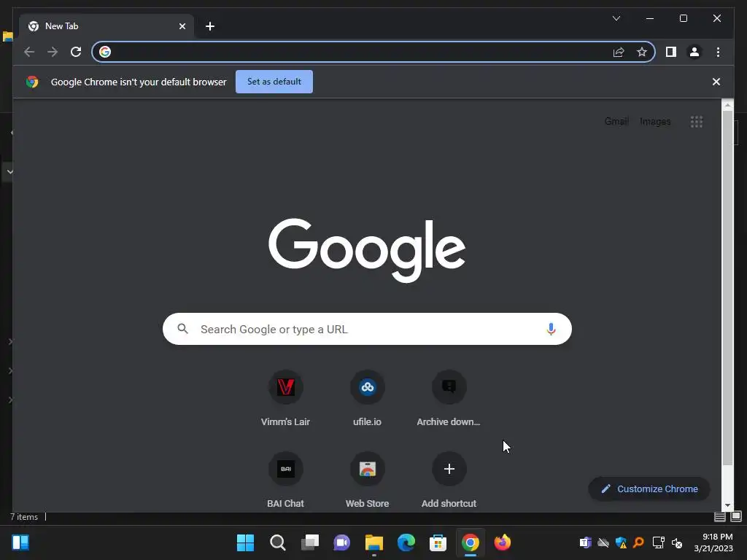Open the Archive down... shortcut

point(449,398)
